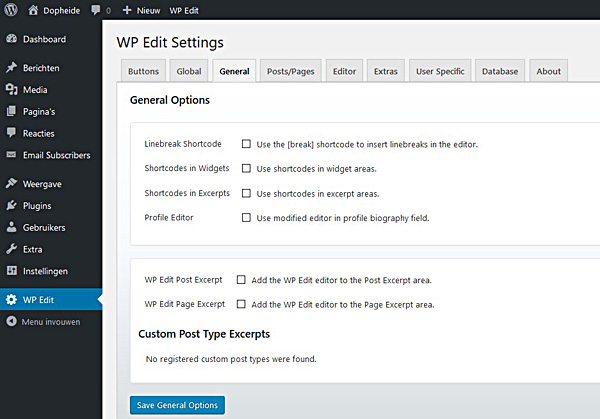Go to the Posts/Pages tab

coord(291,71)
